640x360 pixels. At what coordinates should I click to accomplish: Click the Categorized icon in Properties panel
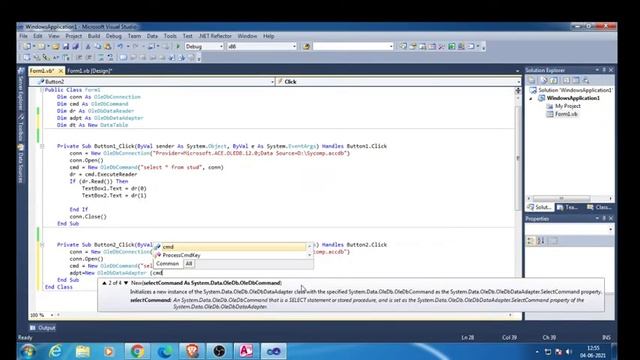(531, 241)
